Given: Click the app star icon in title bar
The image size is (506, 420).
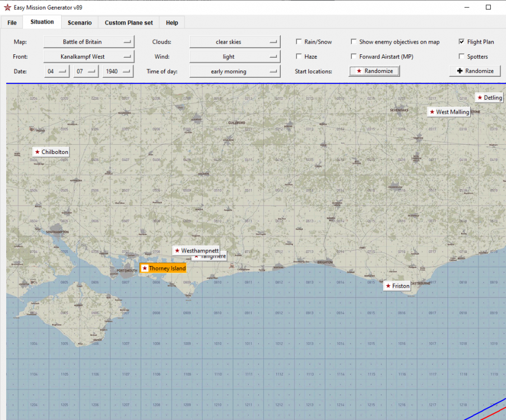Looking at the screenshot, I should (x=7, y=7).
